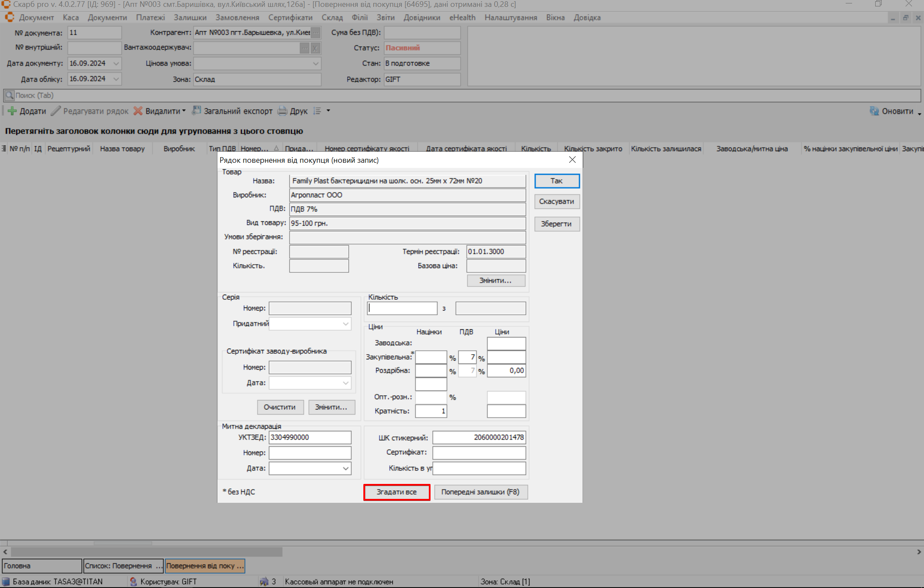This screenshot has width=924, height=588.
Task: Expand the Дата документу date picker
Action: (116, 63)
